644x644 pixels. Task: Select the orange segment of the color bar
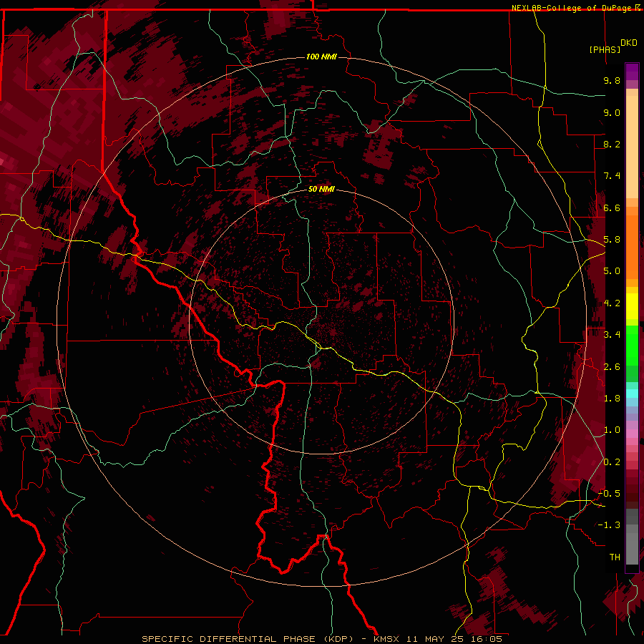click(x=632, y=247)
